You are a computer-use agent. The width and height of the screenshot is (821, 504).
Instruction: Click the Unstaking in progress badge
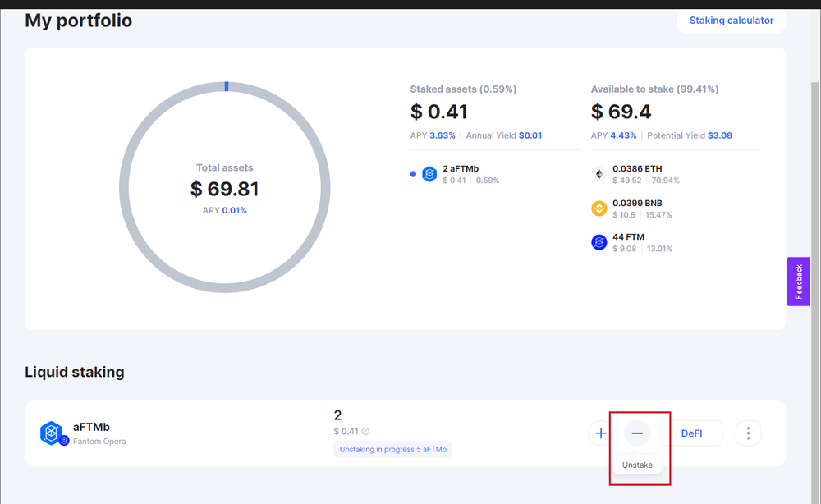click(392, 449)
